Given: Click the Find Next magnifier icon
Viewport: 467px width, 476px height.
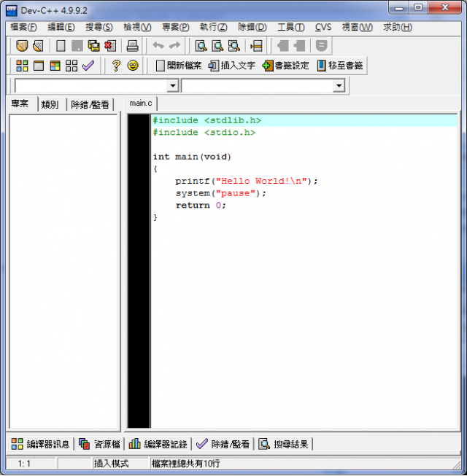Looking at the screenshot, I should click(x=234, y=46).
